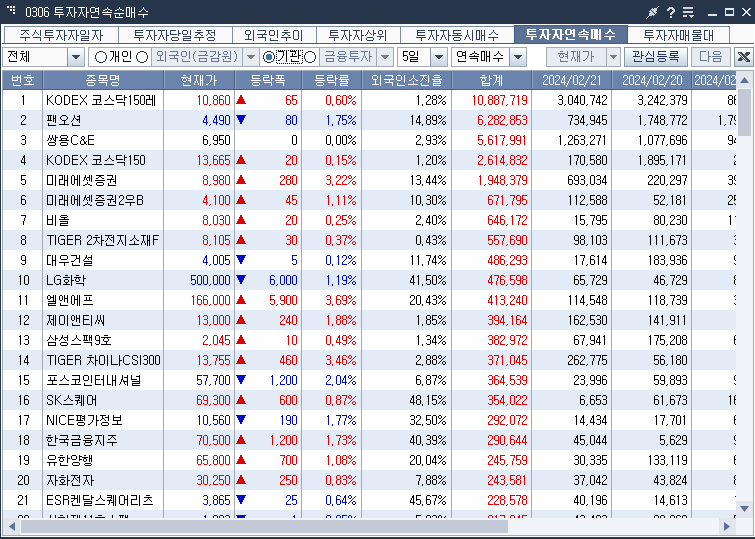The height and width of the screenshot is (539, 755).
Task: Click horizontal scrollbar left arrow
Action: point(12,526)
